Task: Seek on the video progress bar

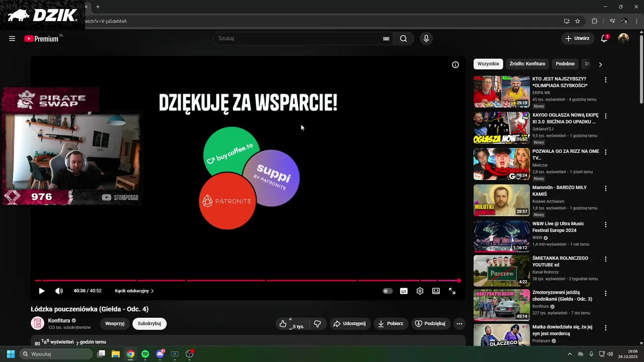Action: coord(247,281)
